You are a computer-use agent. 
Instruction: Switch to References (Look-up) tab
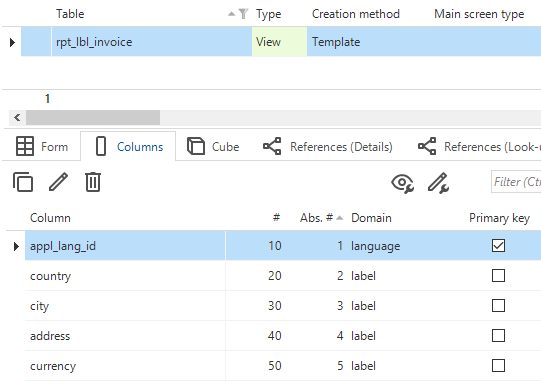479,147
